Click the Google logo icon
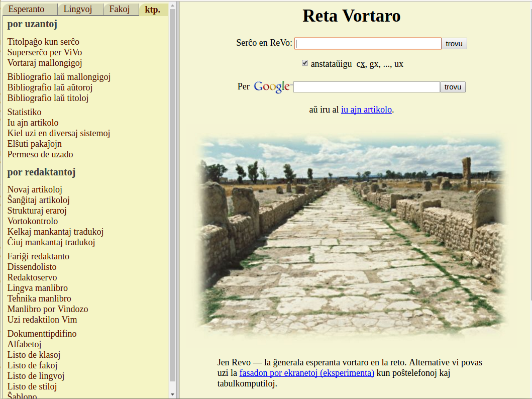Image resolution: width=532 pixels, height=399 pixels. click(x=272, y=86)
